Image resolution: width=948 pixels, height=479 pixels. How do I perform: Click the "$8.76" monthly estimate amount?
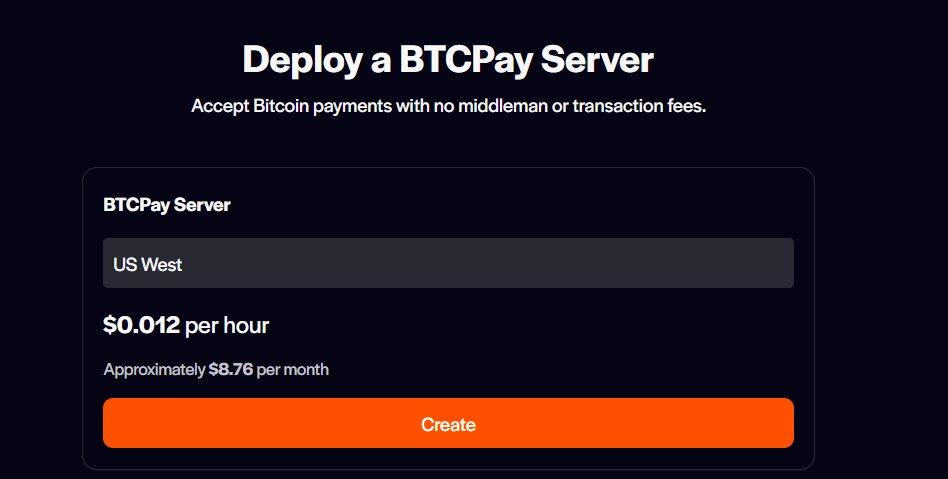coord(230,370)
